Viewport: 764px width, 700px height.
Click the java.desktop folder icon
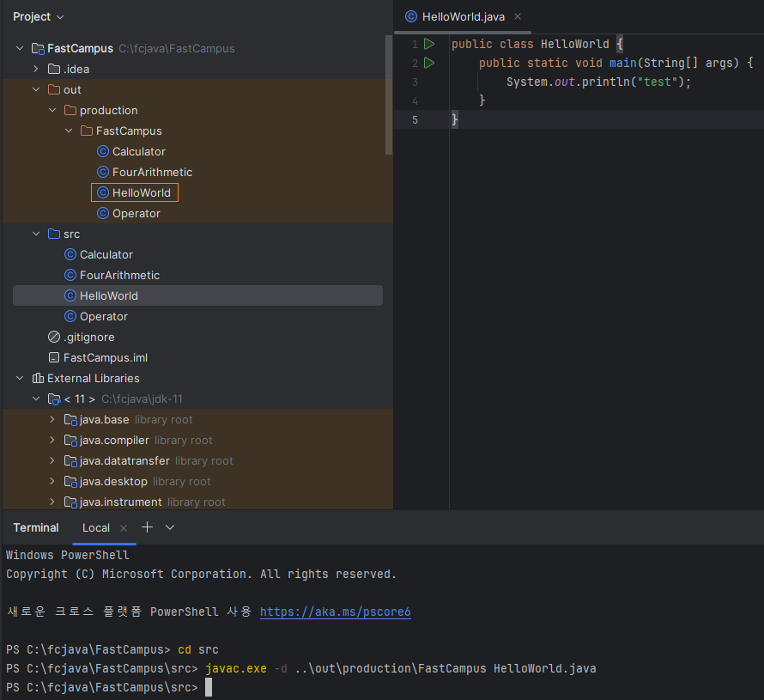click(x=70, y=482)
